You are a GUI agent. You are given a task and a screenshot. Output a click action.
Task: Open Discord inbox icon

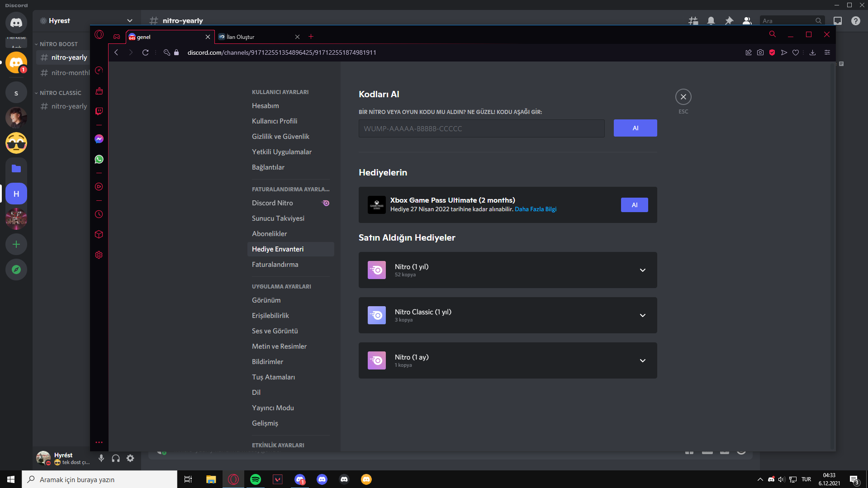(x=838, y=21)
